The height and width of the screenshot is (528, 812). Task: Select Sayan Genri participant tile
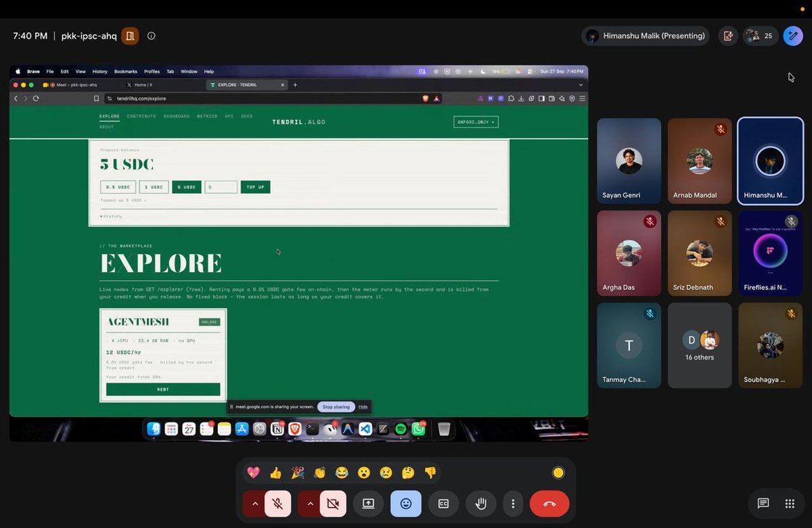pos(629,161)
